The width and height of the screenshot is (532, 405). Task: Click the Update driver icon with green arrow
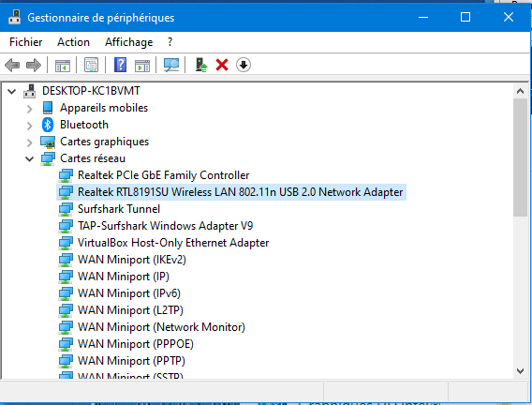coord(201,65)
